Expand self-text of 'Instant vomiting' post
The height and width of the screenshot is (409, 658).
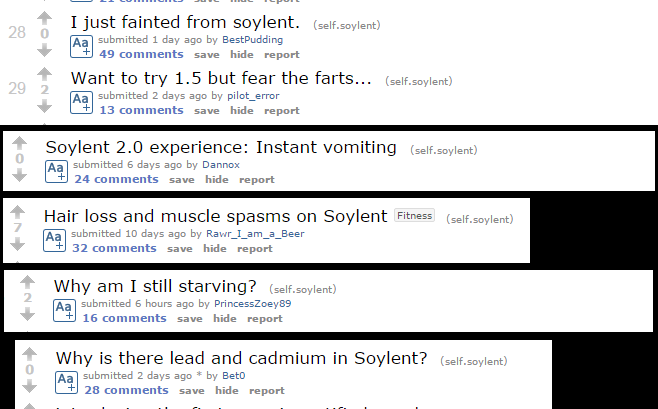pyautogui.click(x=56, y=171)
